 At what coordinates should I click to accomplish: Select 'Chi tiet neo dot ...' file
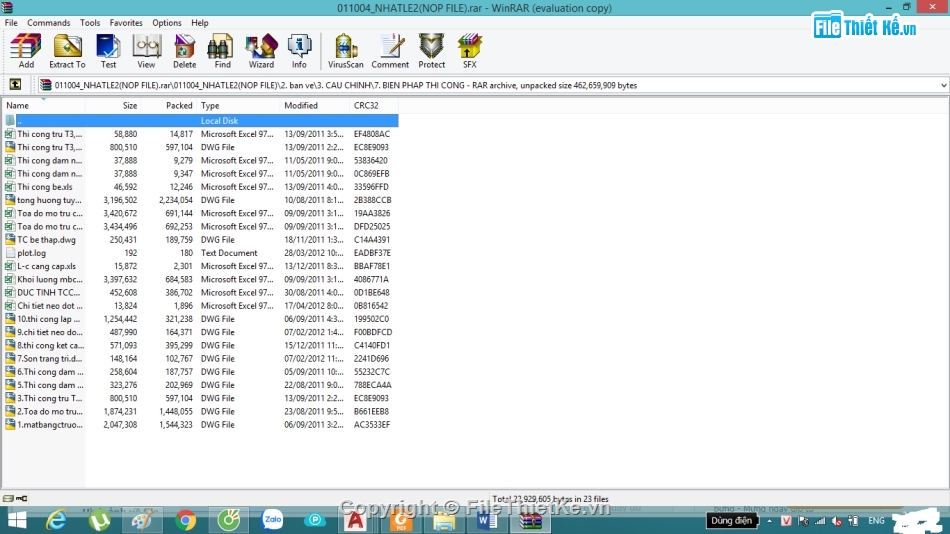(50, 305)
